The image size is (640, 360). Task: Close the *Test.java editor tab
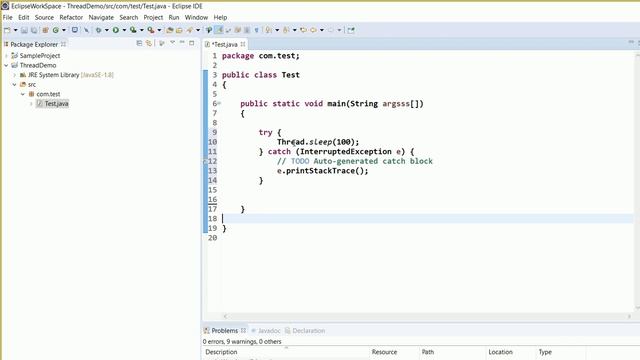click(243, 44)
